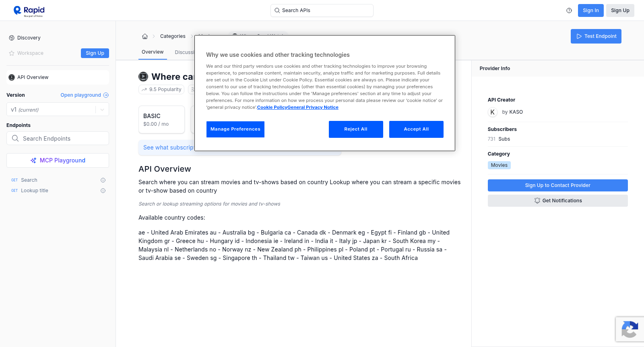Click the popularity trend icon
Screen dimensions: 644x347
[144, 89]
